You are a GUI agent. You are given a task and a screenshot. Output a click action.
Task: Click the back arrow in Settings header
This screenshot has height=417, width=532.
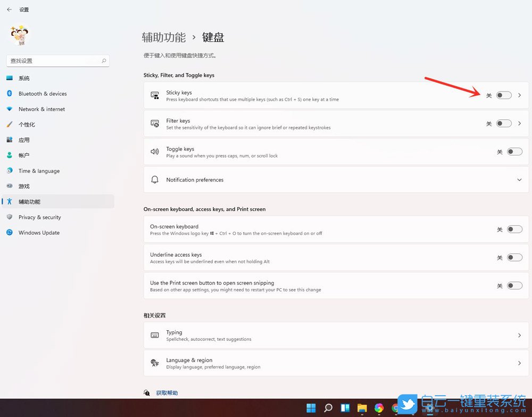9,10
